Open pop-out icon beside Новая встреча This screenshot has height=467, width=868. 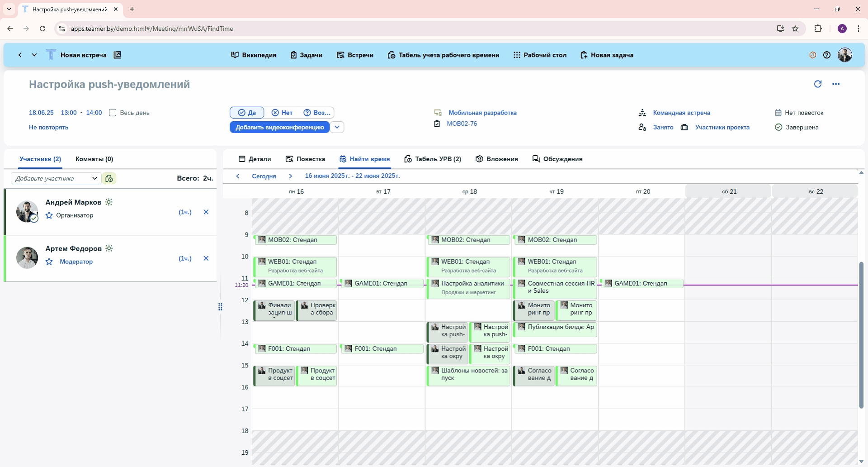118,55
